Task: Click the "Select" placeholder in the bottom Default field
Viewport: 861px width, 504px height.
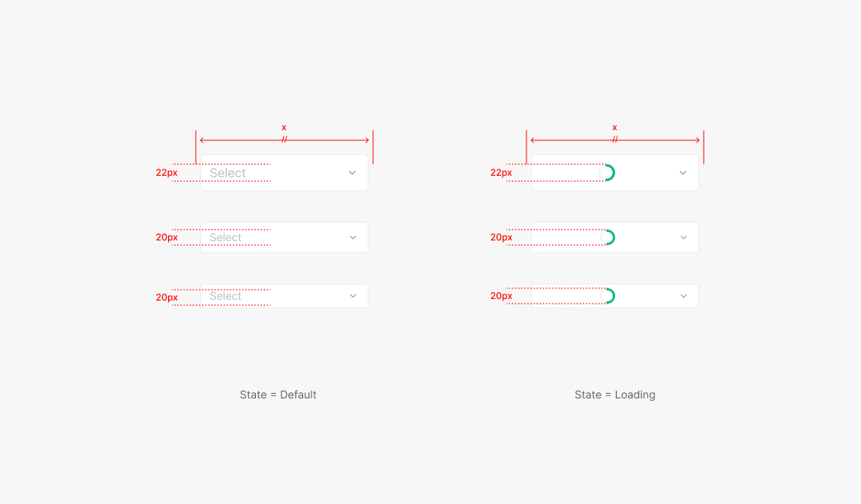Action: 226,296
